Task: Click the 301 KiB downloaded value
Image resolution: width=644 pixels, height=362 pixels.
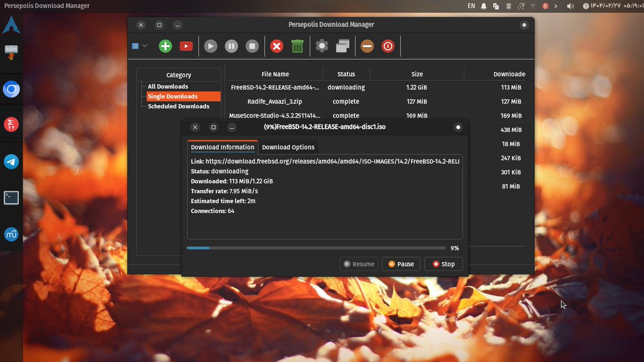Action: [511, 172]
